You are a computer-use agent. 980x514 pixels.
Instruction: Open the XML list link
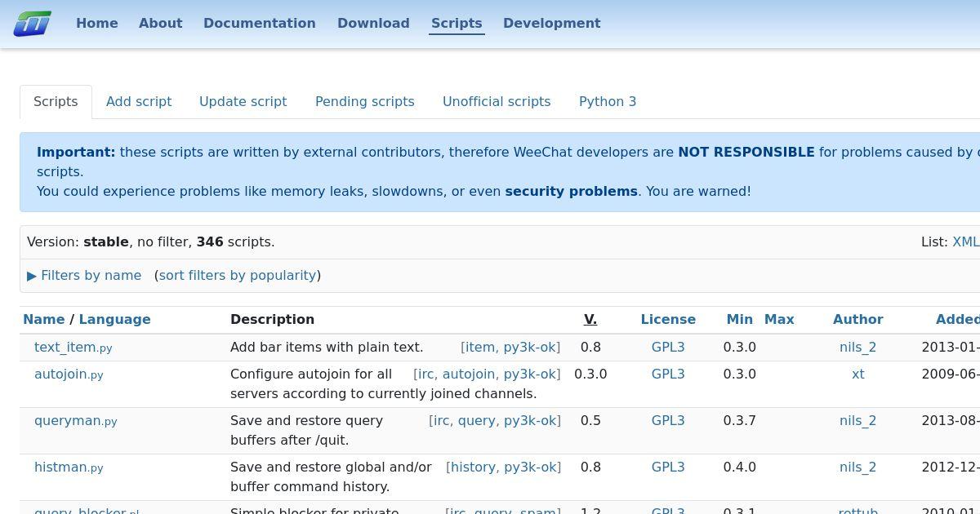pos(966,242)
